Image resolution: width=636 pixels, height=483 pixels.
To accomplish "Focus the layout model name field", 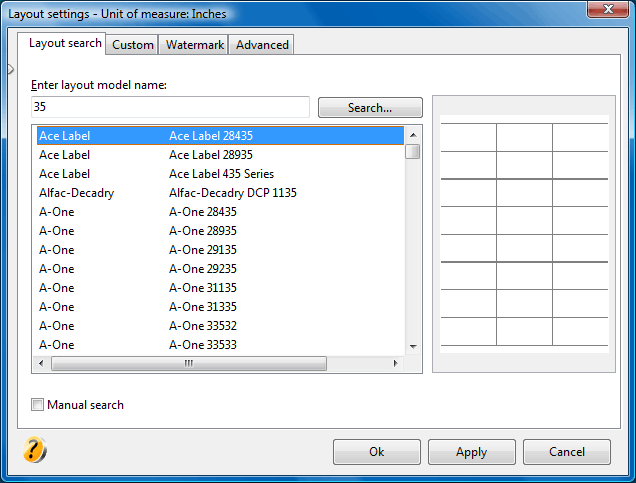I will coord(170,107).
